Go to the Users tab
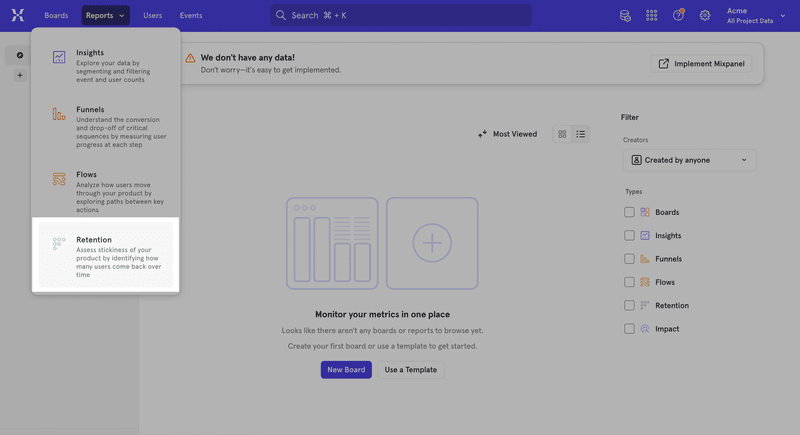The height and width of the screenshot is (435, 800). pyautogui.click(x=152, y=15)
